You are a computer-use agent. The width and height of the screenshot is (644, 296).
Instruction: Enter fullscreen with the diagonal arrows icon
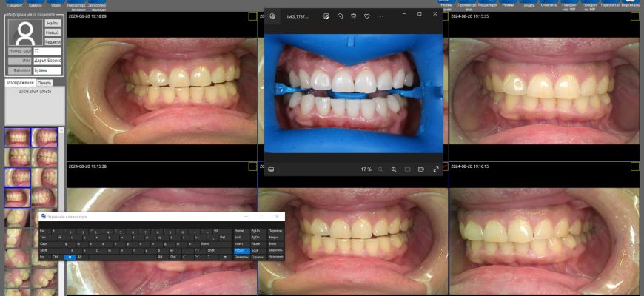pyautogui.click(x=435, y=169)
